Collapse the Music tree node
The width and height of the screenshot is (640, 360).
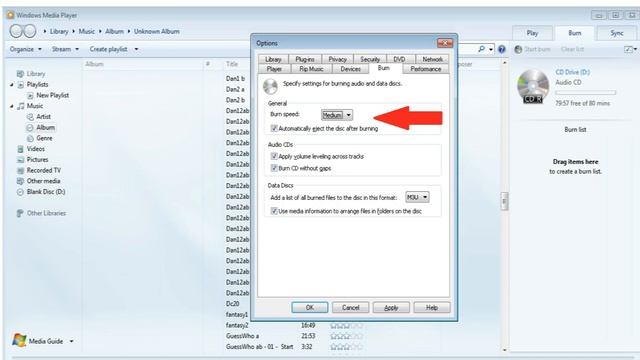tap(11, 106)
